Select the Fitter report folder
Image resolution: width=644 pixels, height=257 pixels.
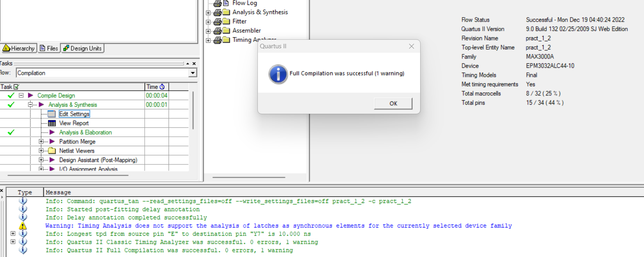click(x=239, y=21)
